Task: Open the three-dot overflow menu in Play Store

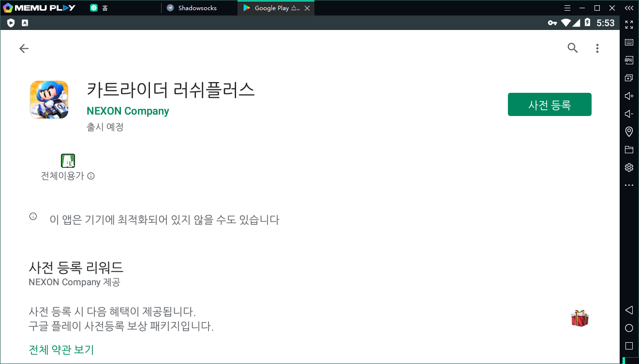Action: pos(597,48)
